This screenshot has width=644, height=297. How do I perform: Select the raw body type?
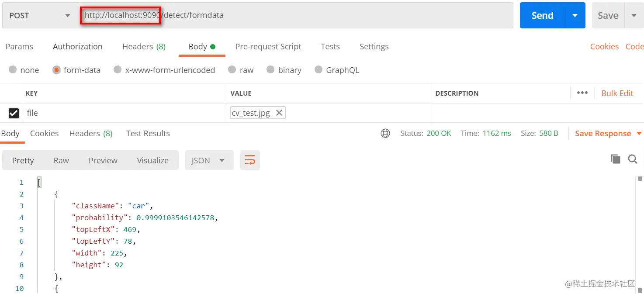point(241,70)
